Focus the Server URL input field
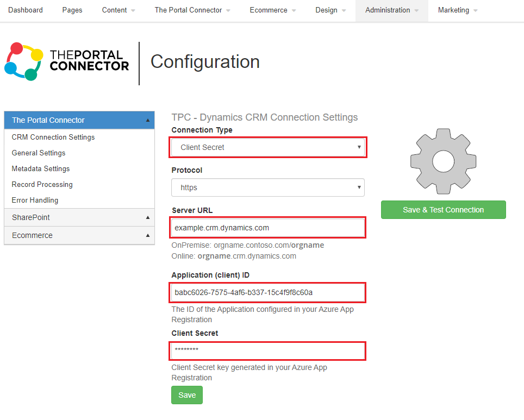 267,228
